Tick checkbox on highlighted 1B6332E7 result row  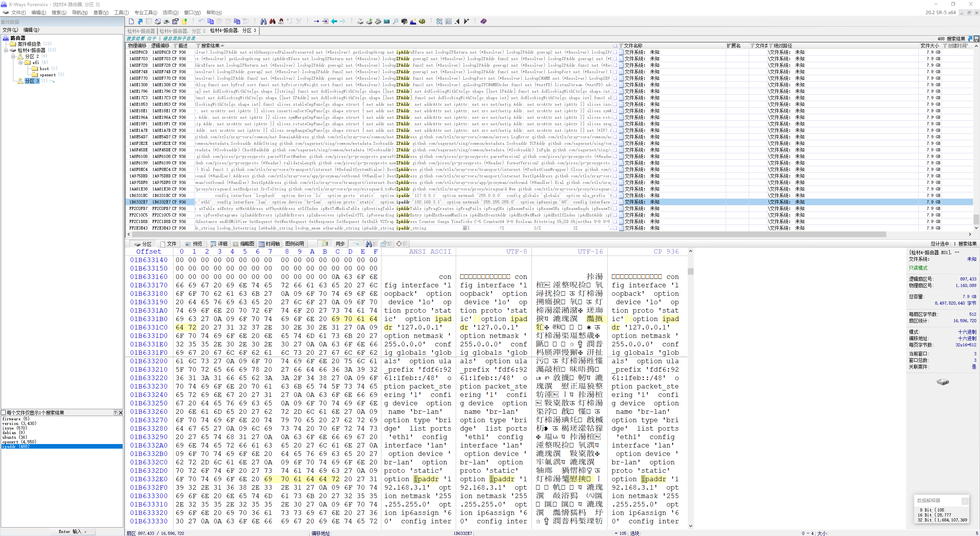tap(615, 202)
